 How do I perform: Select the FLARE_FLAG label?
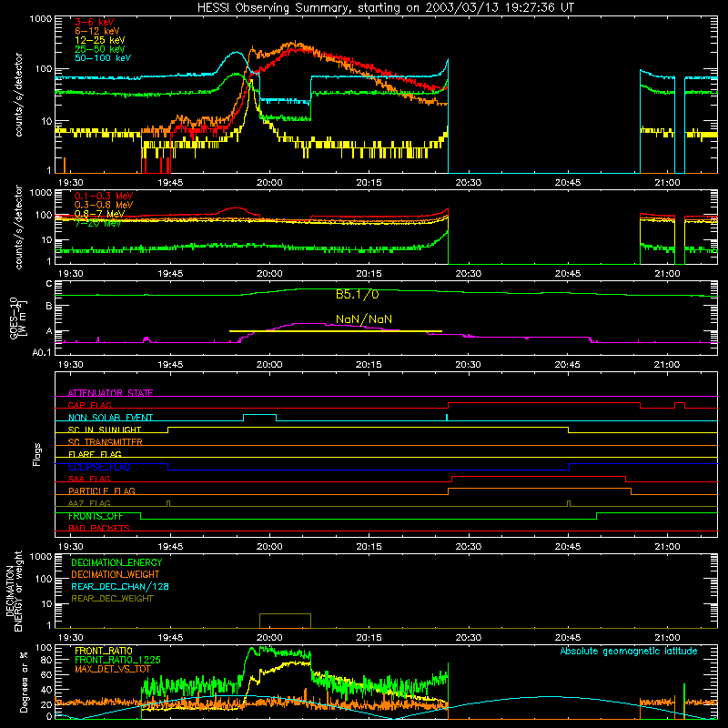tap(95, 454)
